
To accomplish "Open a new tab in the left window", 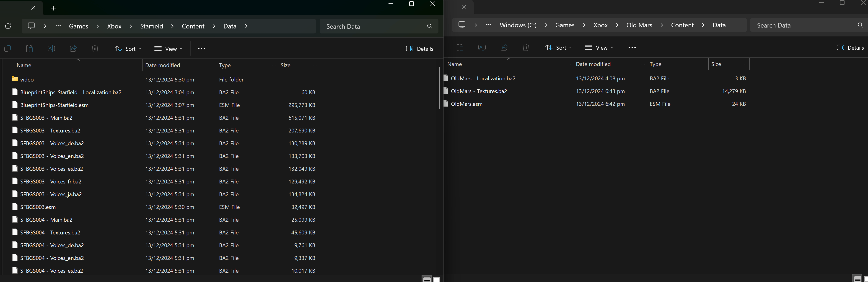I will 53,8.
